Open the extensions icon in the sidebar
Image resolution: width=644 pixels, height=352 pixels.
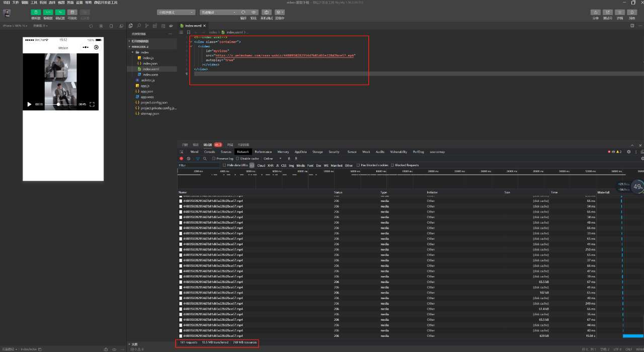(x=154, y=26)
